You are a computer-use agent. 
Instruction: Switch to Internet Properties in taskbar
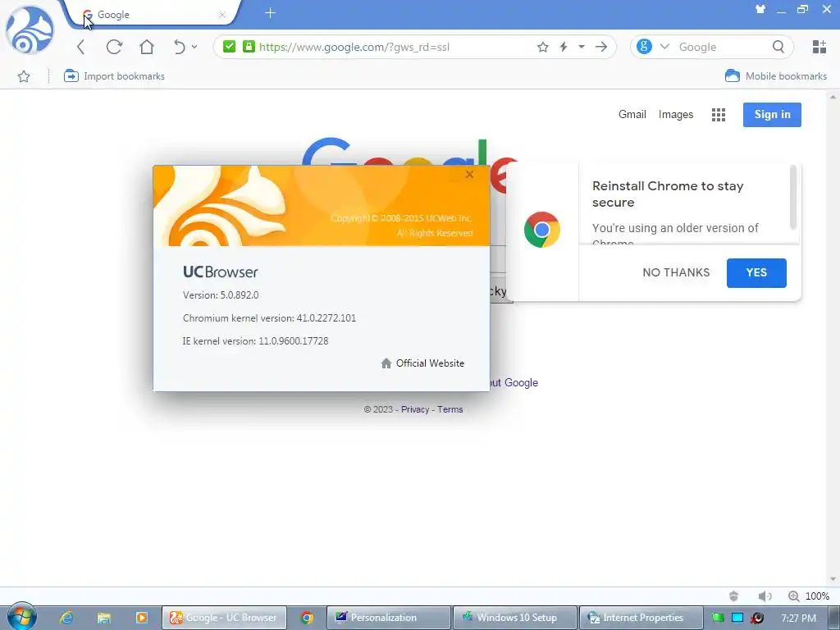[641, 618]
